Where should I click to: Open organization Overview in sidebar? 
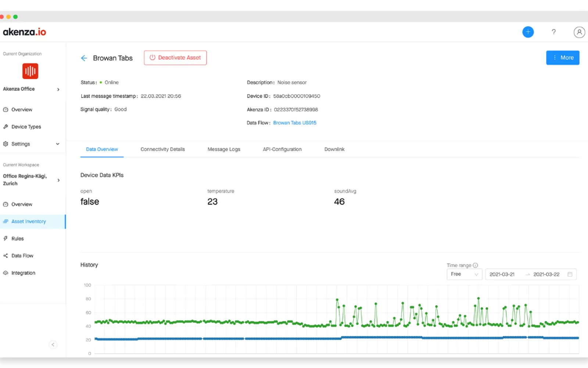[x=22, y=110]
